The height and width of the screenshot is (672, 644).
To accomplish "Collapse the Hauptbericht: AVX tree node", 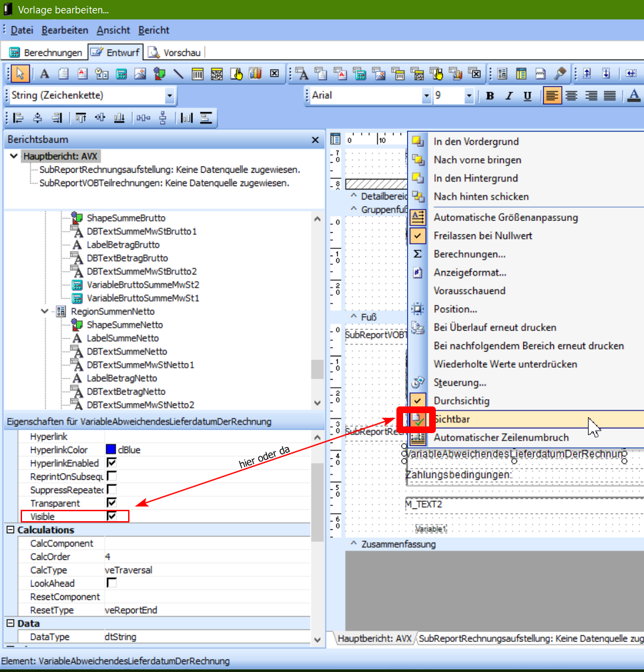I will click(14, 156).
